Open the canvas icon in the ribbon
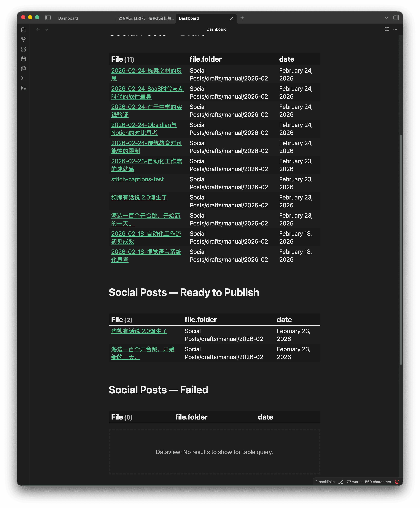 point(23,49)
